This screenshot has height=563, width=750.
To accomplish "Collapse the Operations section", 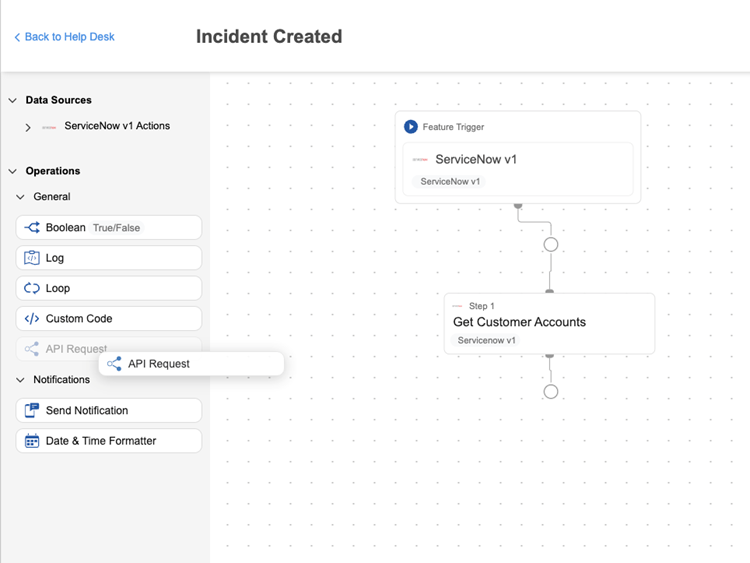I will pos(13,171).
